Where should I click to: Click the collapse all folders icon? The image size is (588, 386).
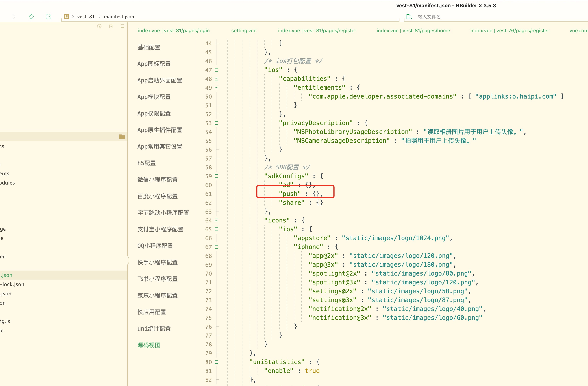(111, 26)
